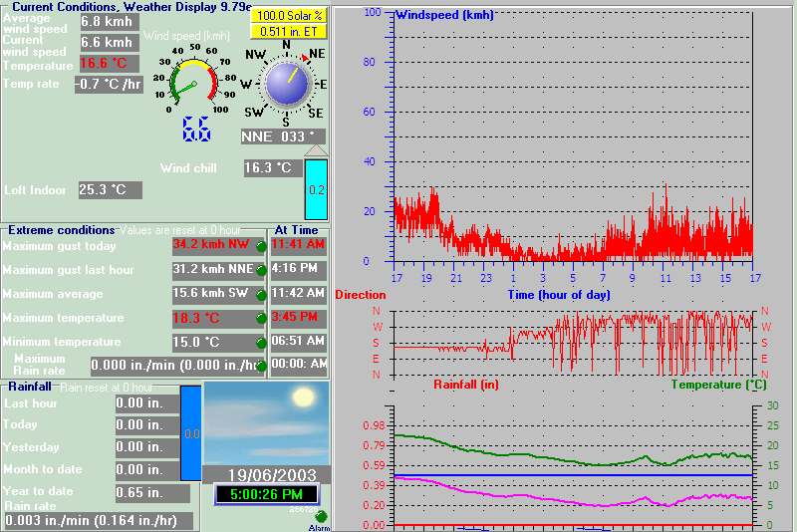Toggle green light beside Maximum temperature
The height and width of the screenshot is (532, 797).
tap(262, 319)
